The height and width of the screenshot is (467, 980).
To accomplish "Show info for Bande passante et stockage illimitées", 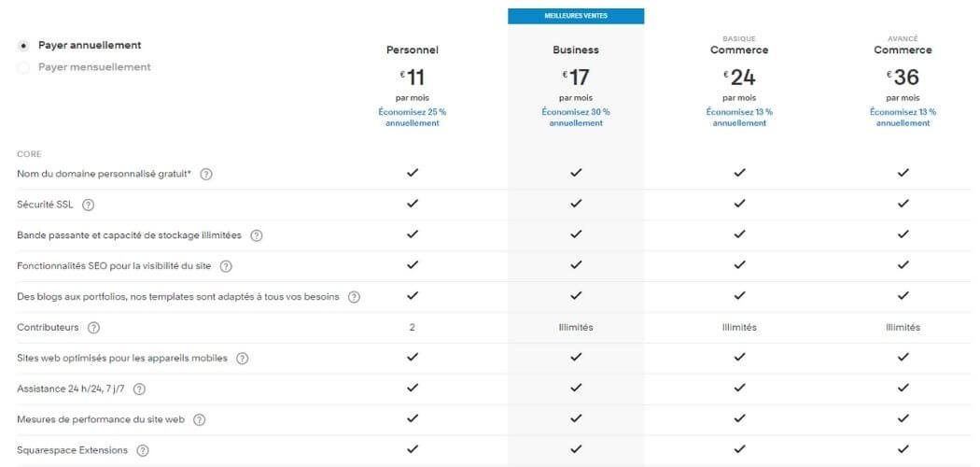I will click(x=257, y=235).
